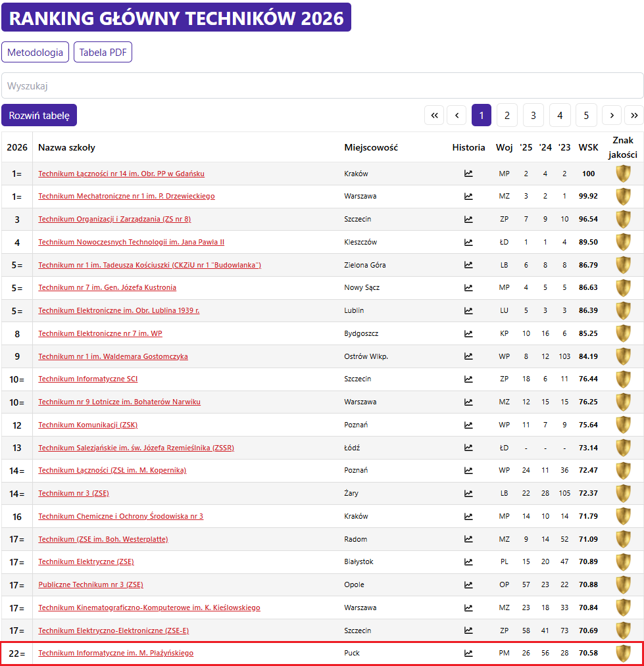Click quality shield for Publiczne Technikum Opole

pos(623,584)
